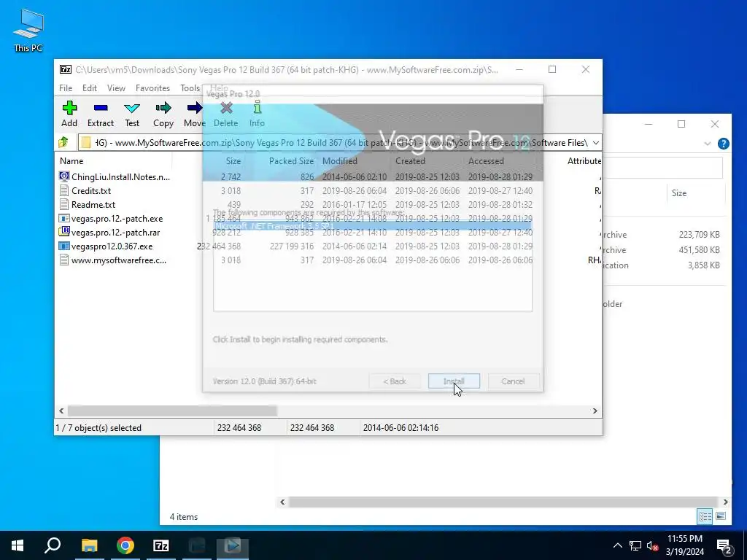The height and width of the screenshot is (560, 747).
Task: Click the 7-Zip title bar app icon
Action: pos(66,69)
